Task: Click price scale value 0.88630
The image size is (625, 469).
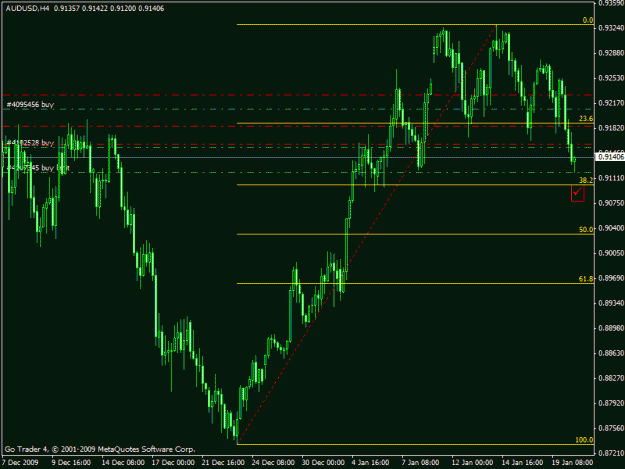Action: coord(611,353)
